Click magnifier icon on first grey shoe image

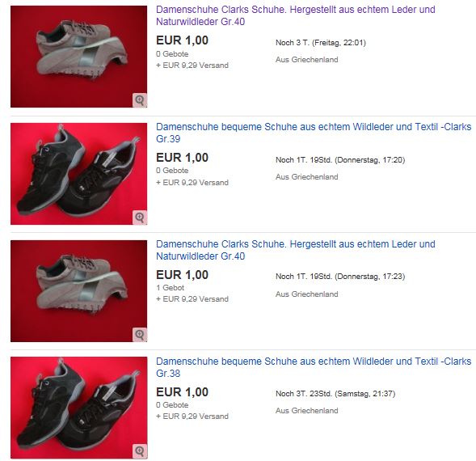click(140, 100)
